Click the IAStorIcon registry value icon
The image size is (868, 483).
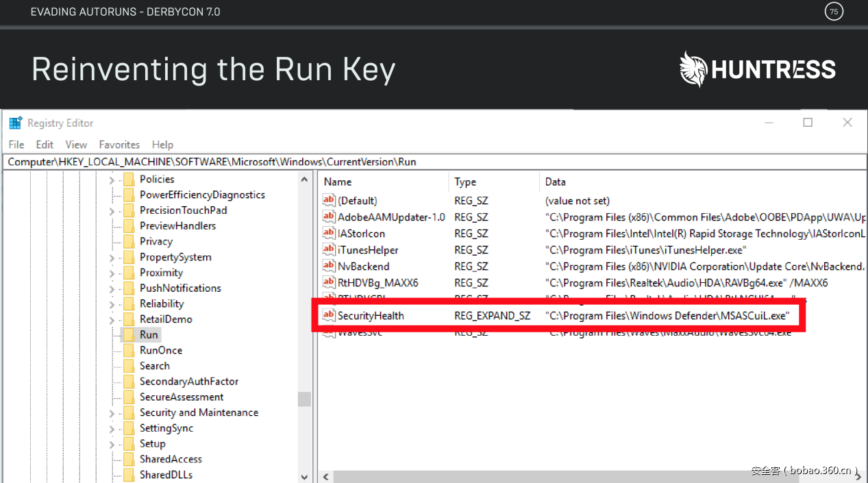click(329, 234)
